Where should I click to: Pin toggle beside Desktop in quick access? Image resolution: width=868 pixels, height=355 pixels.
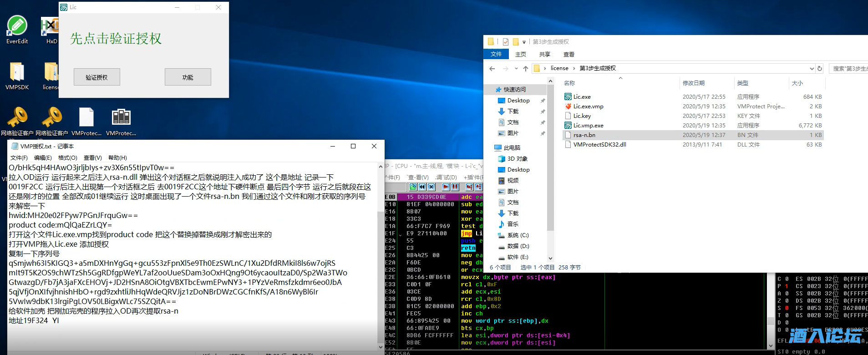pyautogui.click(x=543, y=100)
